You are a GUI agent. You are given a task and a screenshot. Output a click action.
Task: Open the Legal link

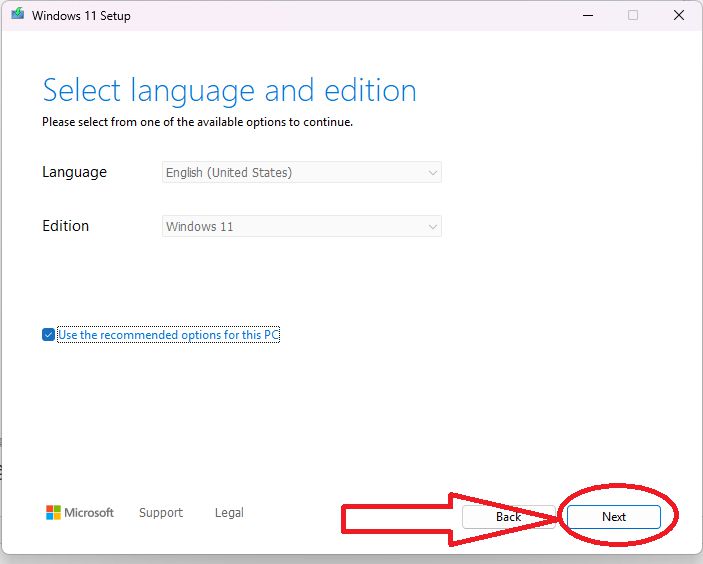[x=229, y=513]
